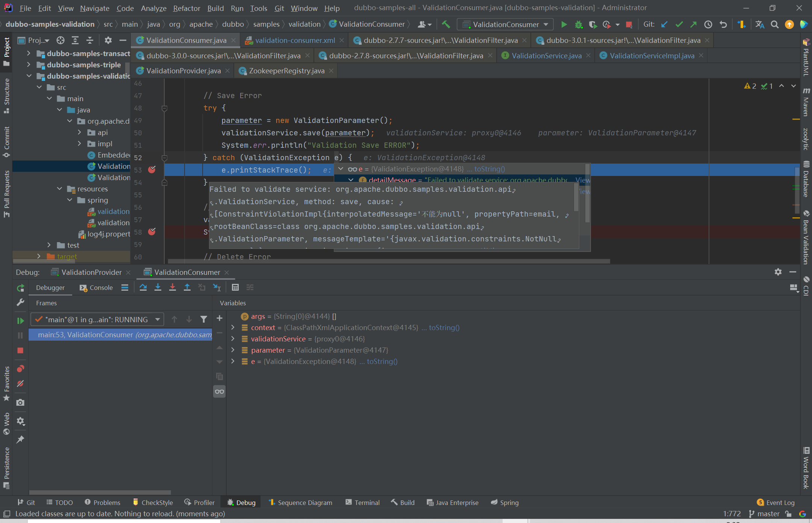The image size is (812, 523).
Task: Open the Refactor menu
Action: pos(186,8)
